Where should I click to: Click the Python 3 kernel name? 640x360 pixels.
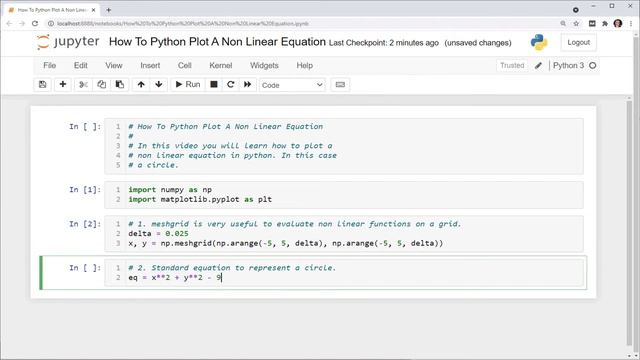568,65
